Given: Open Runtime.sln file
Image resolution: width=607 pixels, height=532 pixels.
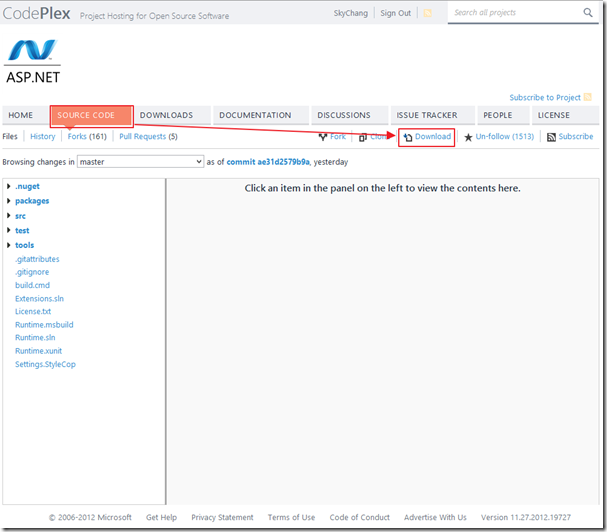Looking at the screenshot, I should coord(35,338).
